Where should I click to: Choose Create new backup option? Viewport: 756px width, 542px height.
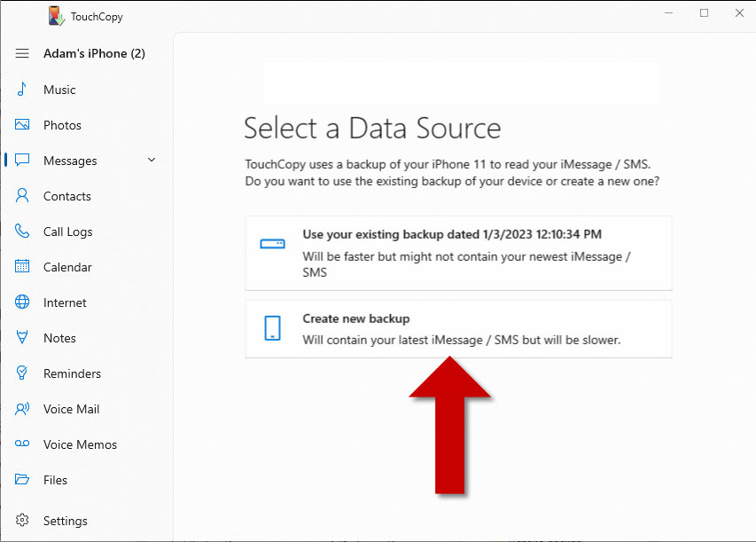tap(458, 329)
